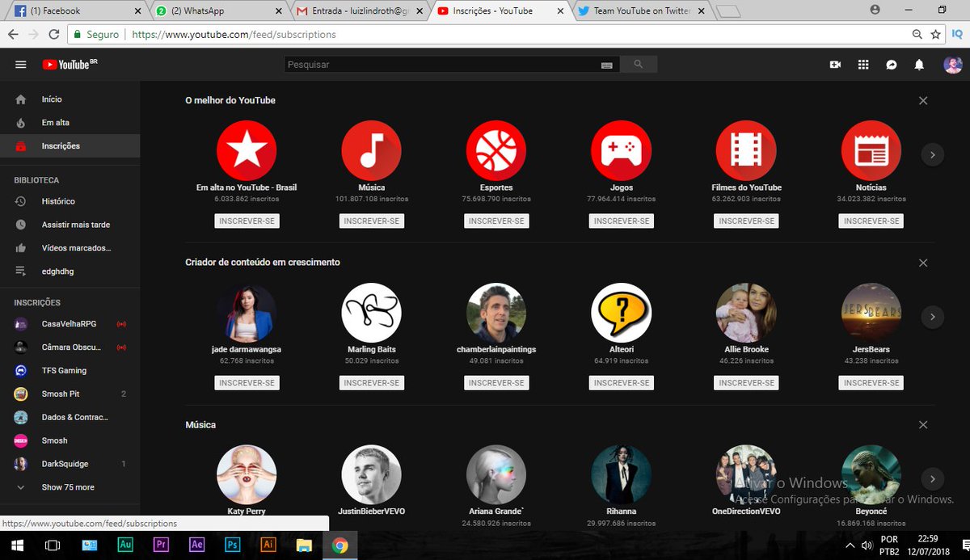Open the Filmes do YouTube film channel

pos(746,151)
